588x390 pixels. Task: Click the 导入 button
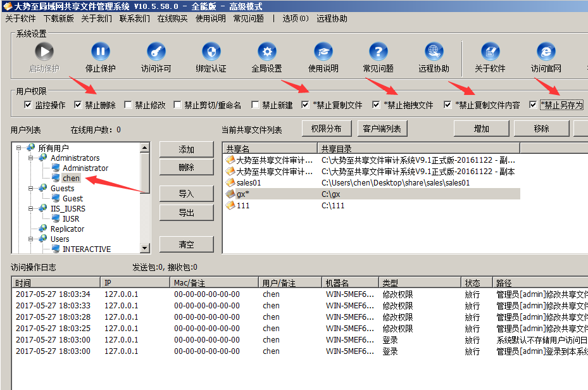(x=186, y=194)
